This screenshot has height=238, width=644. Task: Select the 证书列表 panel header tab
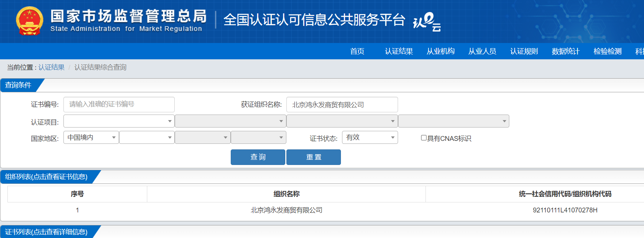pos(46,232)
